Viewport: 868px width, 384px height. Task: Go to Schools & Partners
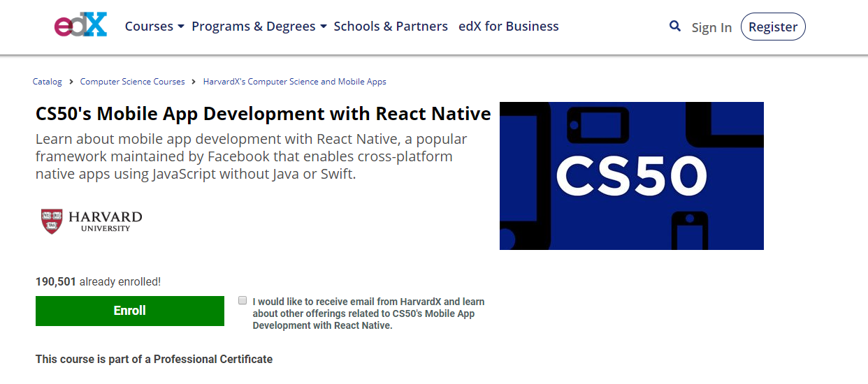[391, 27]
